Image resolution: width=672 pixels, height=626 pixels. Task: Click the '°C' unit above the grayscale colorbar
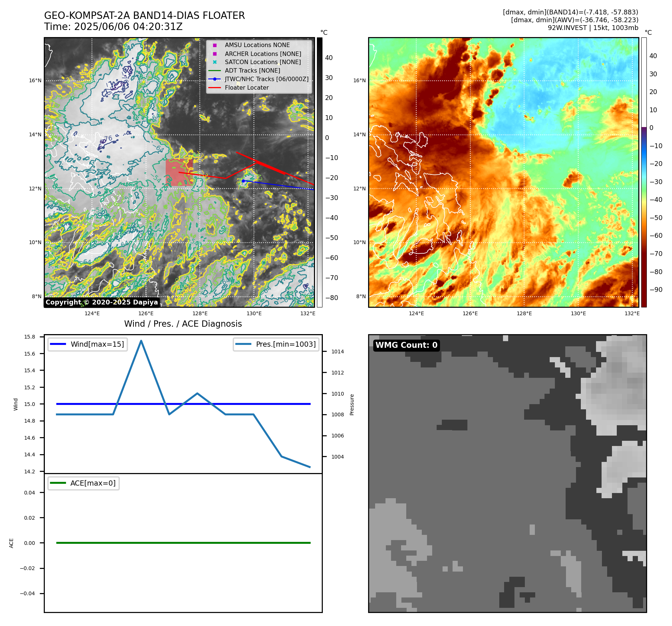324,33
